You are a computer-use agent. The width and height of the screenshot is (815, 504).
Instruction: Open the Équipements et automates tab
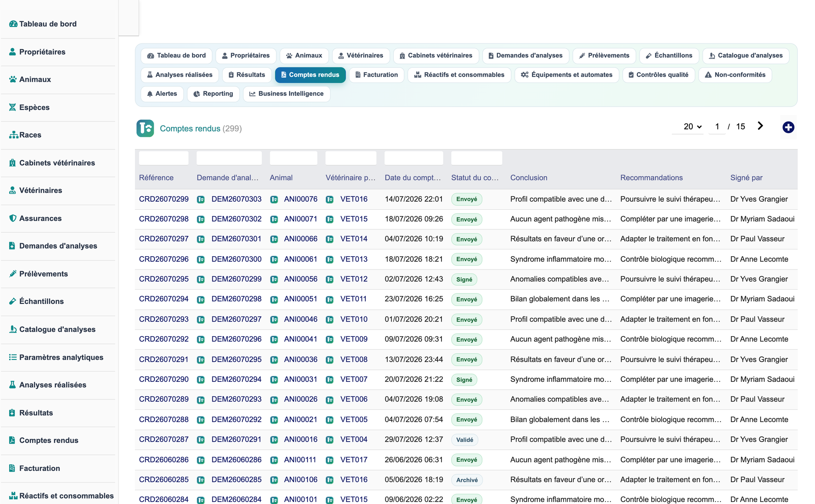coord(567,75)
